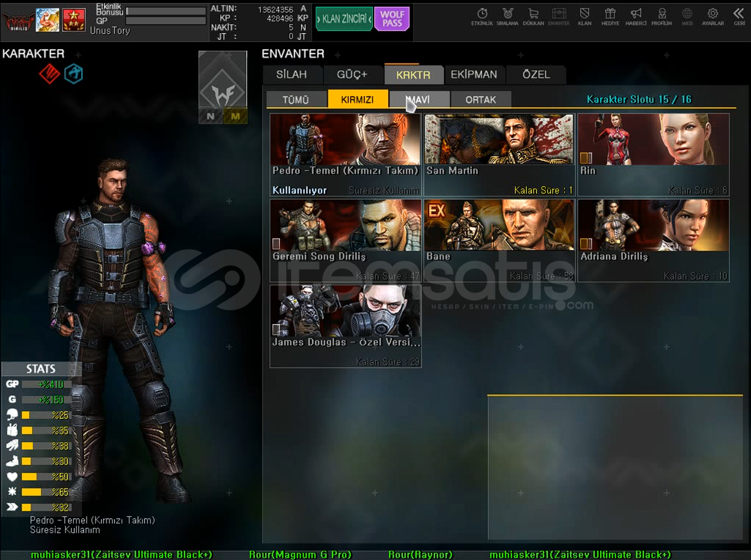Viewport: 751px width, 560px height.
Task: Click the Etkinlik Bonusu progress bar
Action: point(166,11)
